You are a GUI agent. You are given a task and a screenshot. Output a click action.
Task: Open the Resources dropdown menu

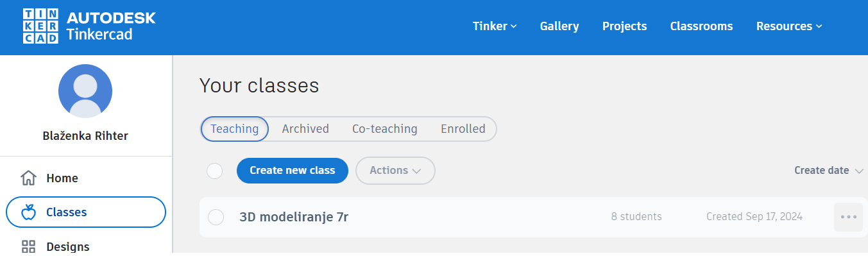point(789,26)
